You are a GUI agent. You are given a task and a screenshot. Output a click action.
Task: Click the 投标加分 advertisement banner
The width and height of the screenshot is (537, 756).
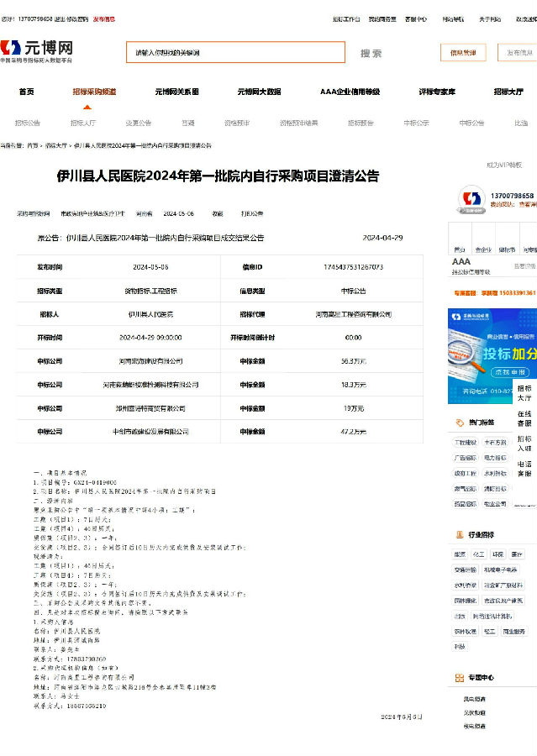pos(492,356)
